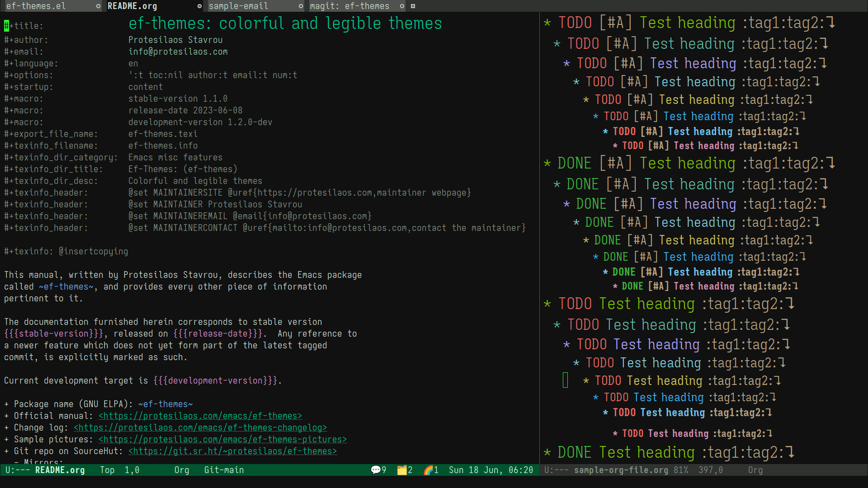Open the git.sr.ht SourceHut repo link

click(x=233, y=451)
